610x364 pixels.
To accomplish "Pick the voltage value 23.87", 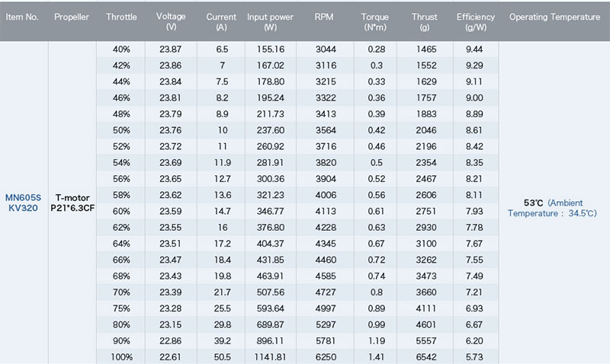I will point(170,49).
